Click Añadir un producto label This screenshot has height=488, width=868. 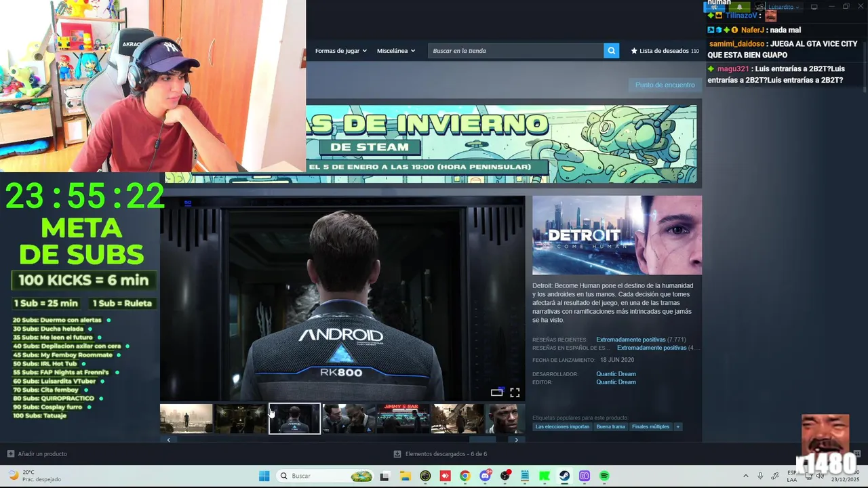point(42,454)
